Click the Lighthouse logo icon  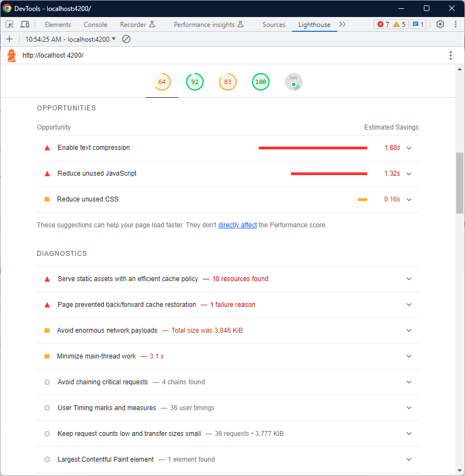pyautogui.click(x=12, y=55)
